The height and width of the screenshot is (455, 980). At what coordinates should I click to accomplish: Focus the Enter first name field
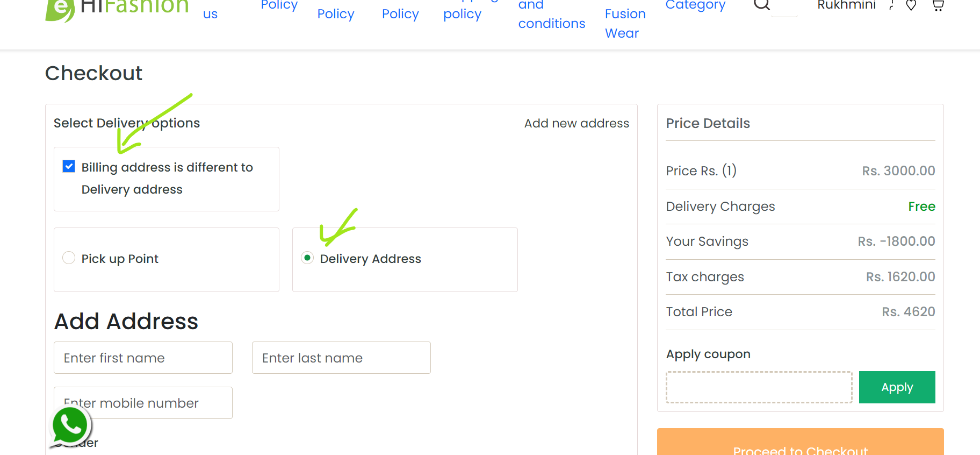(x=143, y=358)
